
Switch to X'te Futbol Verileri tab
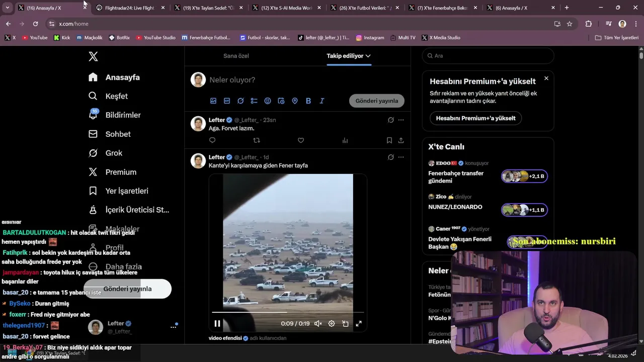[364, 8]
